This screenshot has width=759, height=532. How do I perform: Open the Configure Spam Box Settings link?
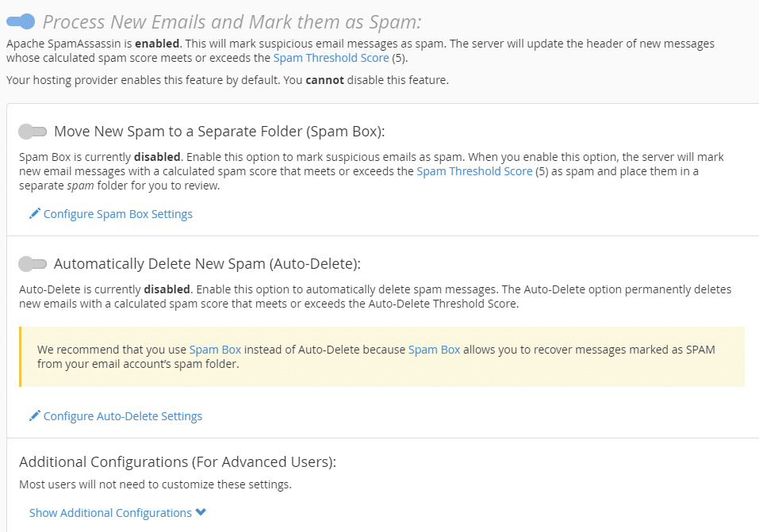117,214
